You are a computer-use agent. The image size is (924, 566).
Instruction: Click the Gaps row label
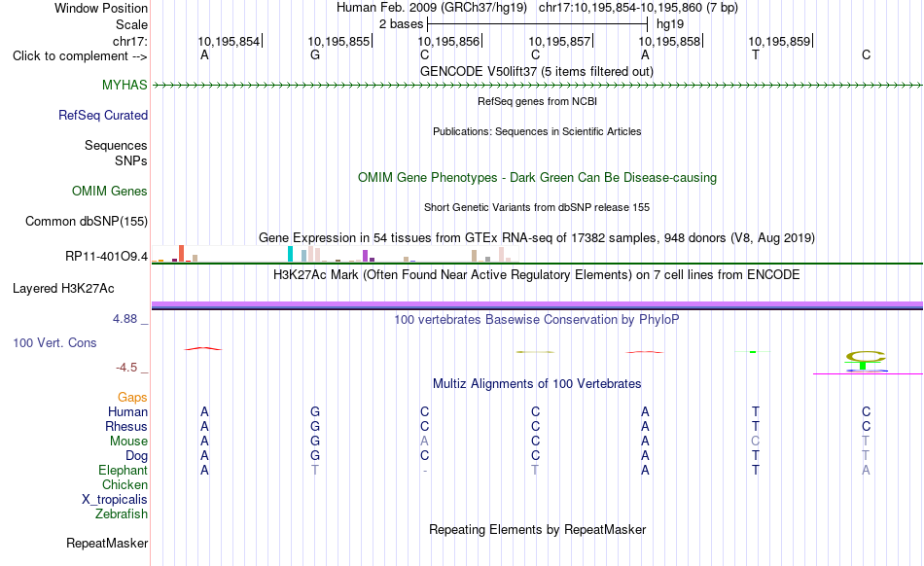132,398
